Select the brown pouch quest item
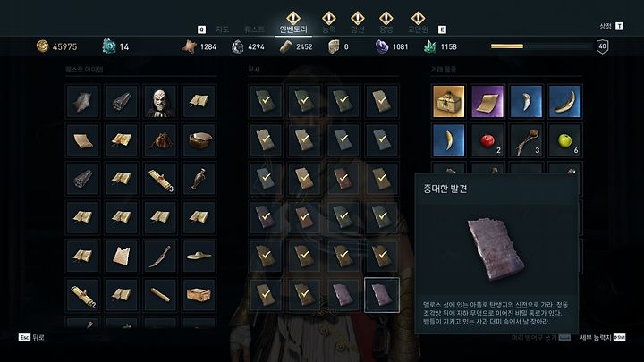The width and height of the screenshot is (644, 362). pyautogui.click(x=160, y=140)
